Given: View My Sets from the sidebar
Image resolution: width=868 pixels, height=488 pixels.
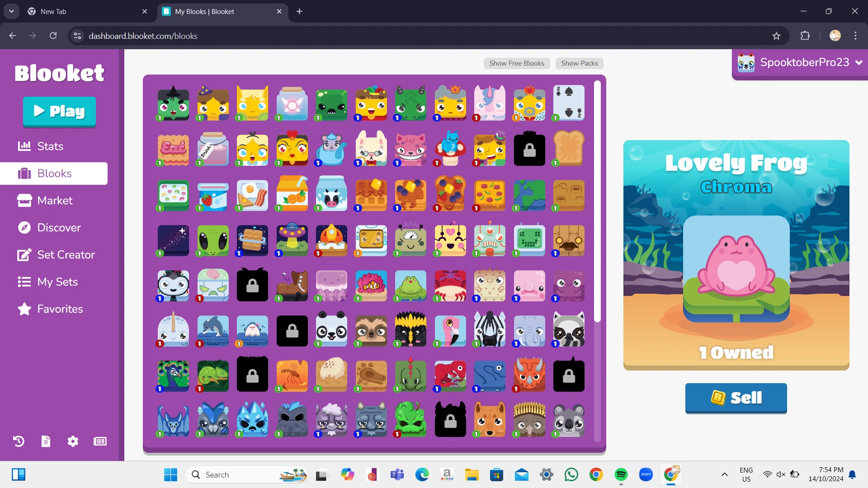Looking at the screenshot, I should click(57, 282).
